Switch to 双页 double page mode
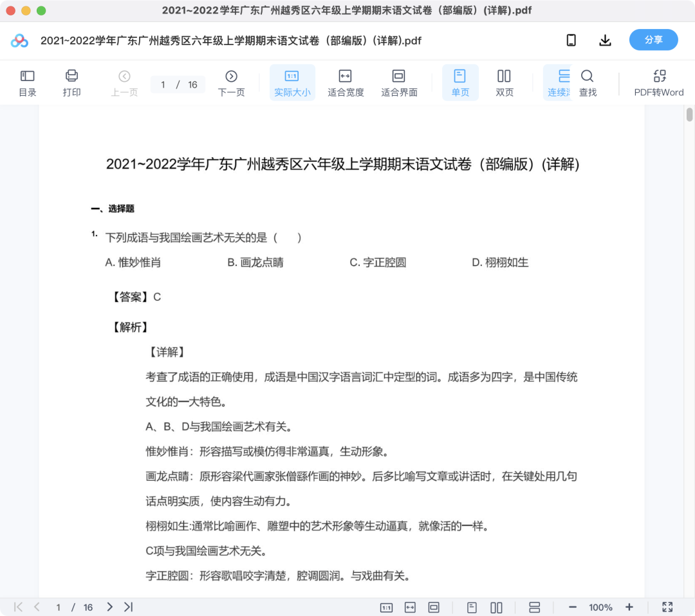Image resolution: width=695 pixels, height=616 pixels. (505, 83)
